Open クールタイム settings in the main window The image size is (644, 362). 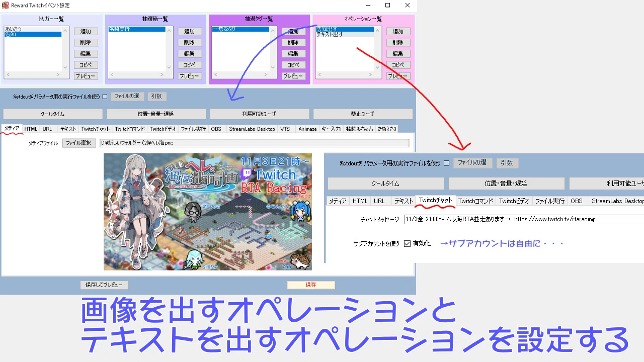point(52,114)
